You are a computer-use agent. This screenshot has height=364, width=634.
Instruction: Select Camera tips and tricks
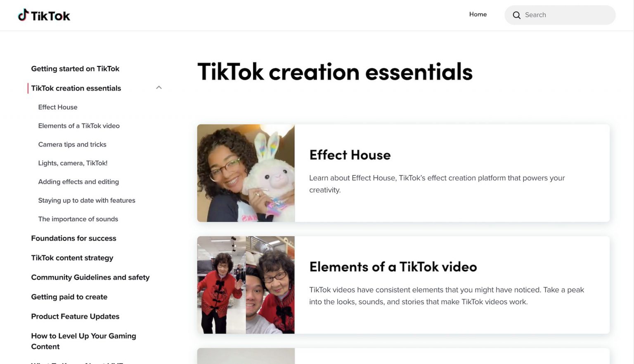(x=72, y=144)
